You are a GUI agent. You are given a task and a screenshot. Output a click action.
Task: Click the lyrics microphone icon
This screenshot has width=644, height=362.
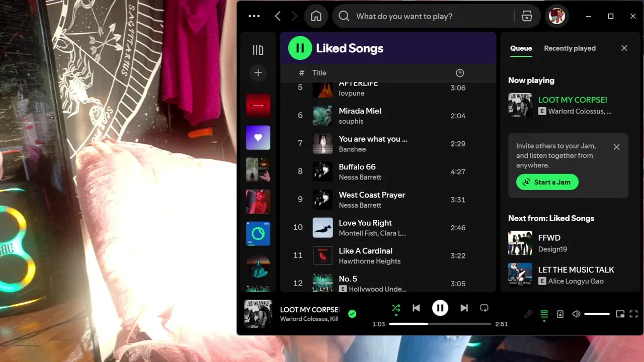(x=528, y=314)
